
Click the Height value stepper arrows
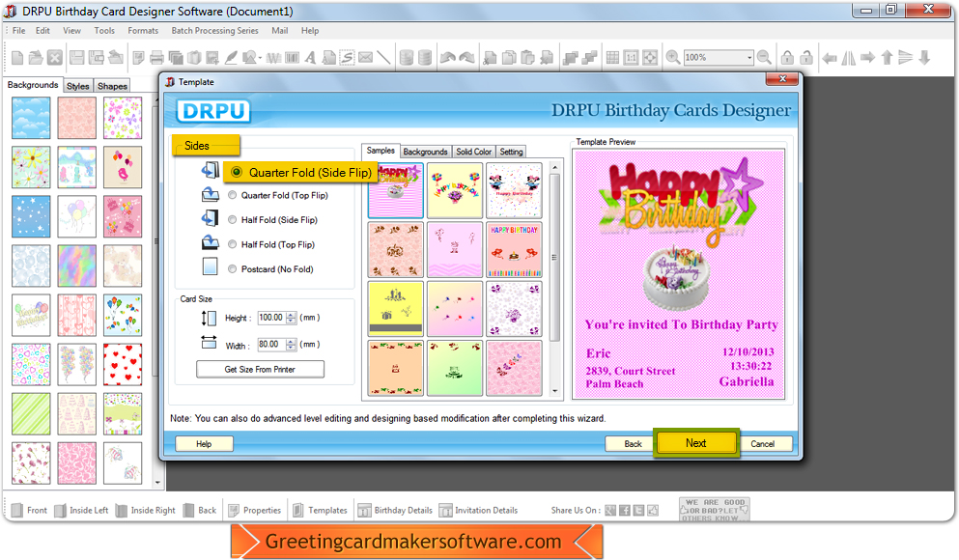[291, 318]
